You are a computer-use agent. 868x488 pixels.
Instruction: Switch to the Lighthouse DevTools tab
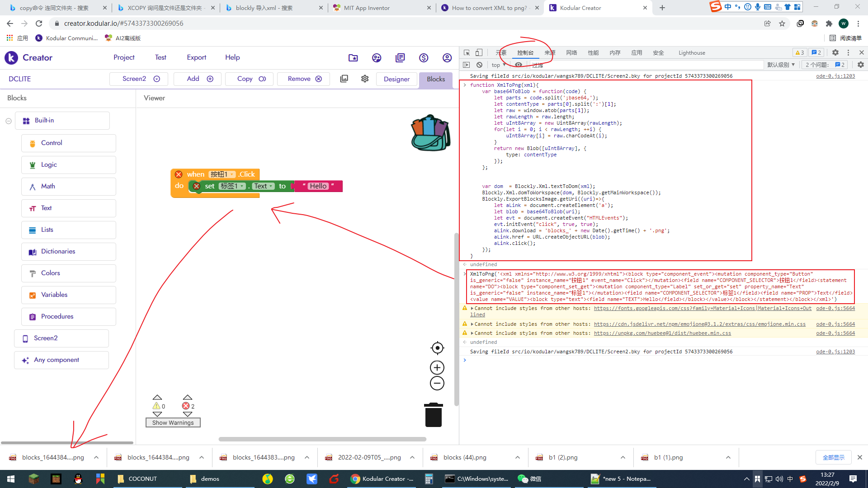click(x=692, y=52)
